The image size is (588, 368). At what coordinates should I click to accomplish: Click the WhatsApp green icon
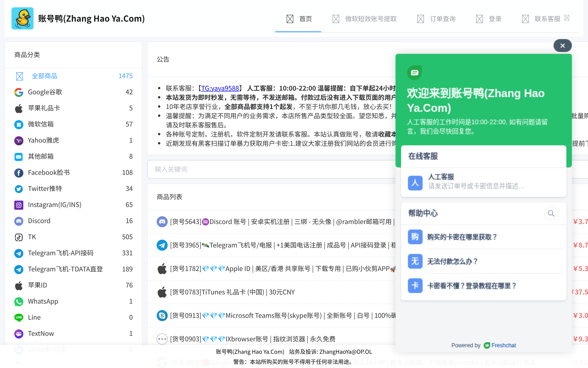coord(19,302)
